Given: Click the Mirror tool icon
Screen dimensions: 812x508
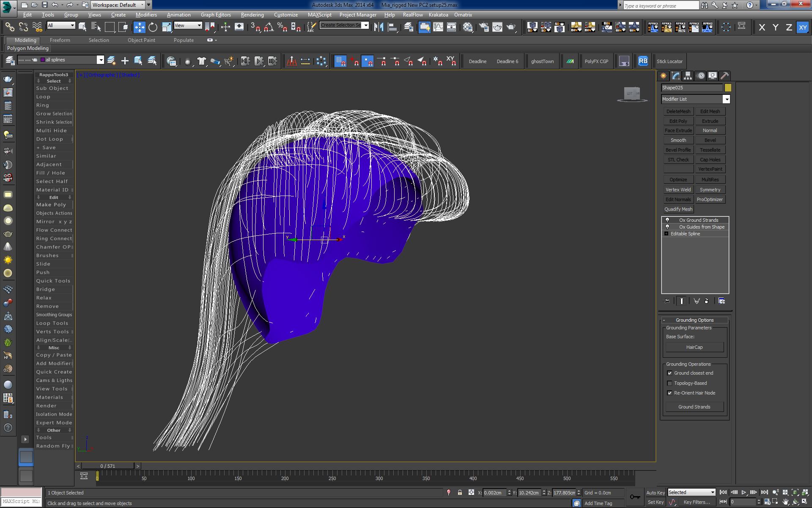Looking at the screenshot, I should click(379, 27).
